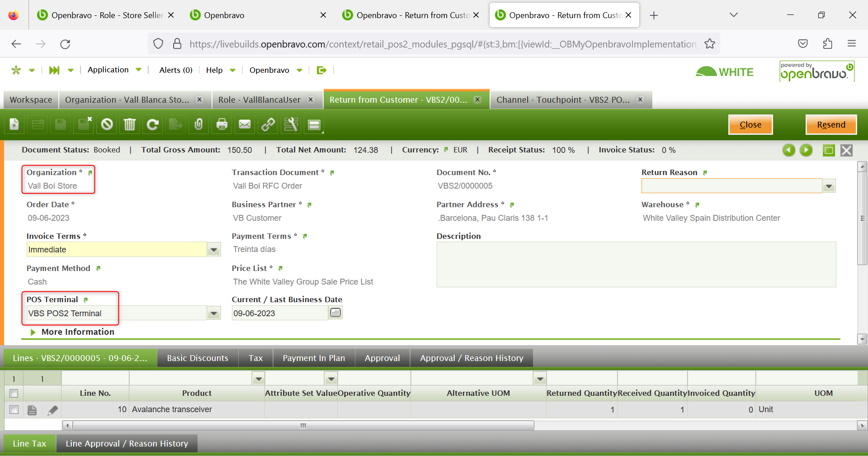Open the Price List link icon
The height and width of the screenshot is (456, 868).
(x=280, y=269)
